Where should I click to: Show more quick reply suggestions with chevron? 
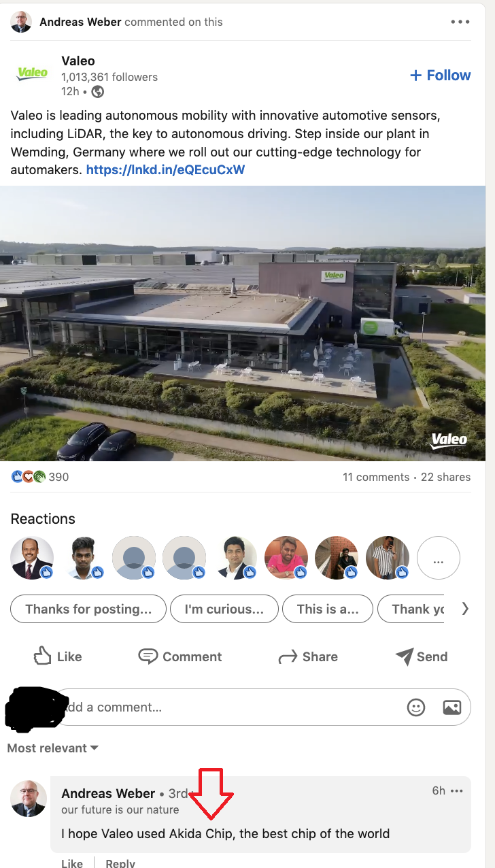click(x=465, y=609)
